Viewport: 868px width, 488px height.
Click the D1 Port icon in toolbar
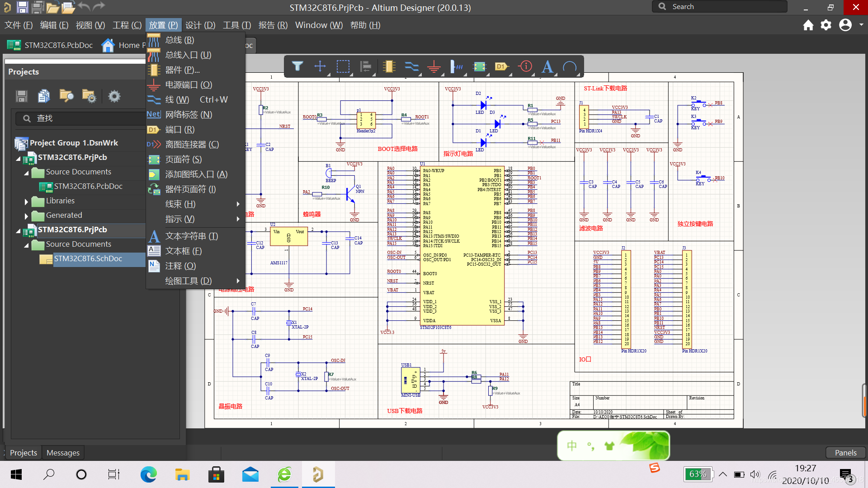click(502, 66)
